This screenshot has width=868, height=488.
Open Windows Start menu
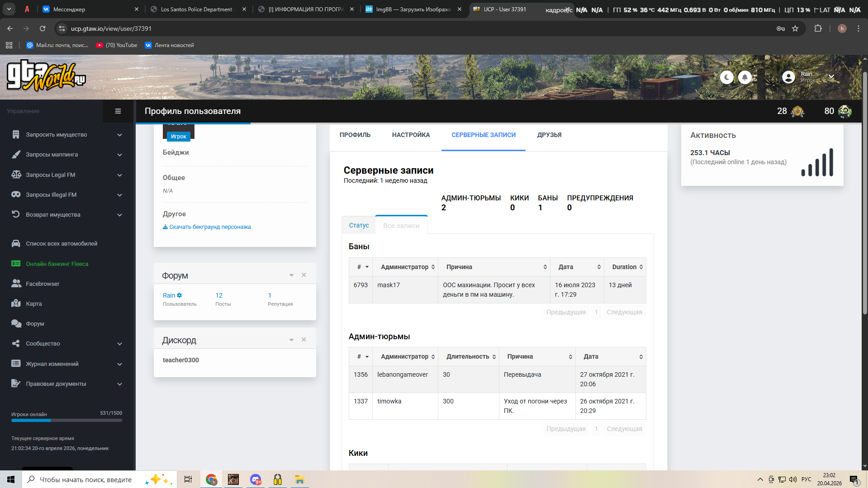click(11, 479)
